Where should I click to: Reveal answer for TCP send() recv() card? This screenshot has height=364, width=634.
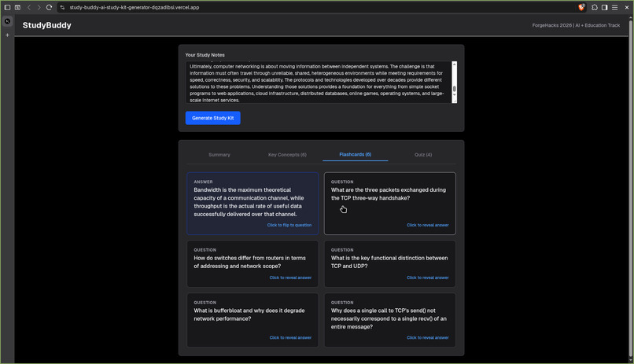(x=427, y=337)
